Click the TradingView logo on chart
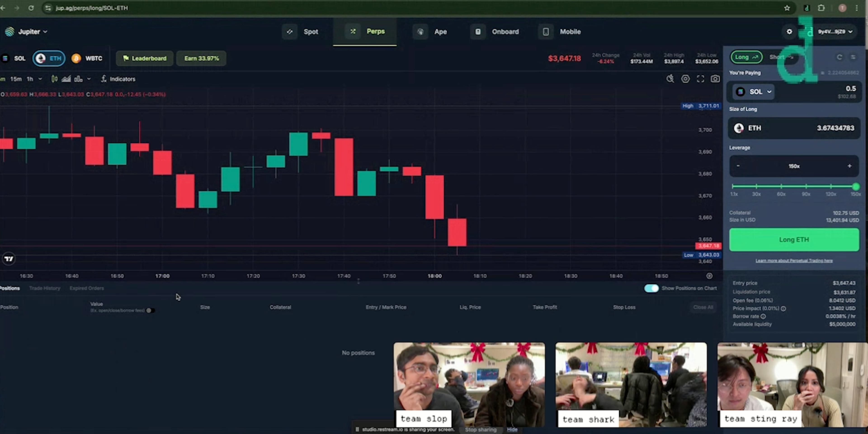This screenshot has width=868, height=434. click(9, 259)
